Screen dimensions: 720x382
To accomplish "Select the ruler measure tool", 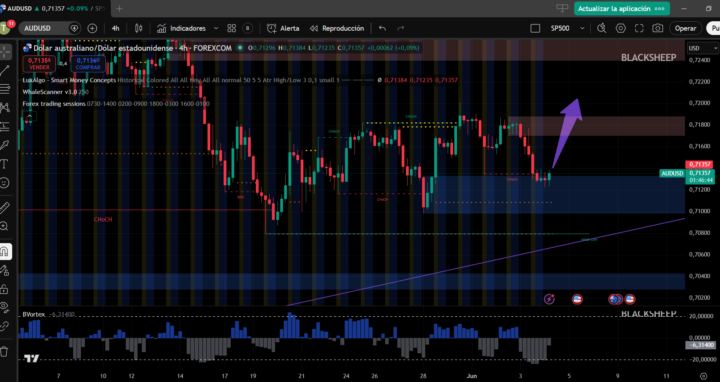I will point(5,208).
